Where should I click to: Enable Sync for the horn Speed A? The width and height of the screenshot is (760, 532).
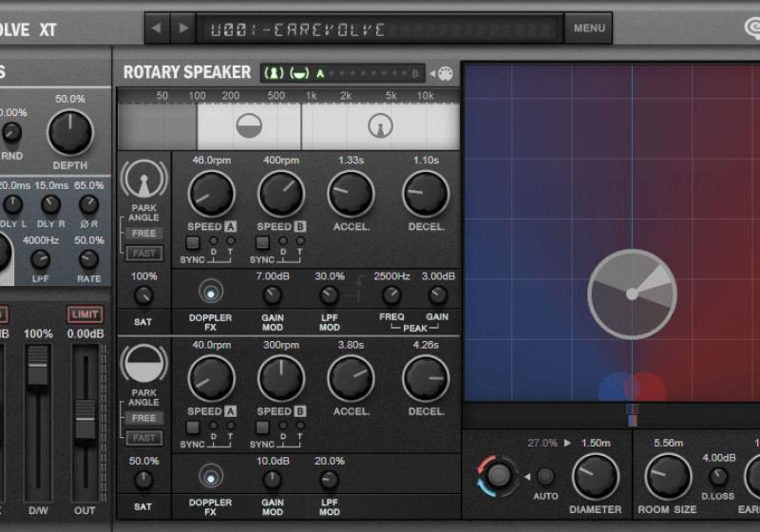point(192,242)
